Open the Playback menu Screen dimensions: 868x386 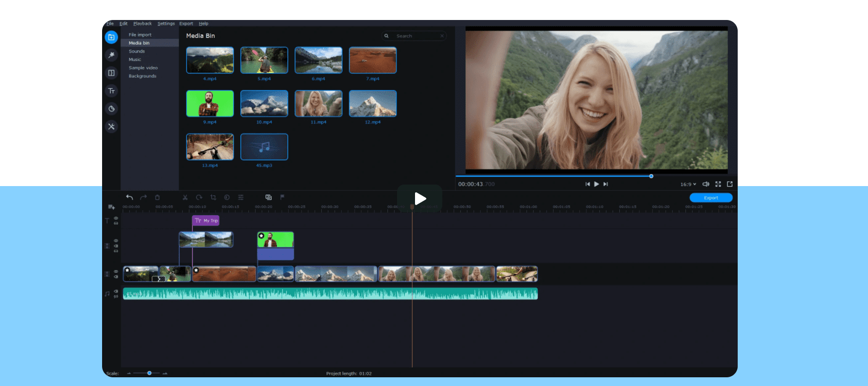[143, 24]
